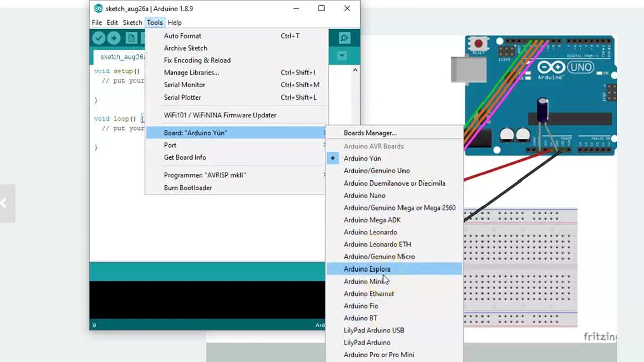
Task: Click the New sketch toolbar icon
Action: point(131,38)
